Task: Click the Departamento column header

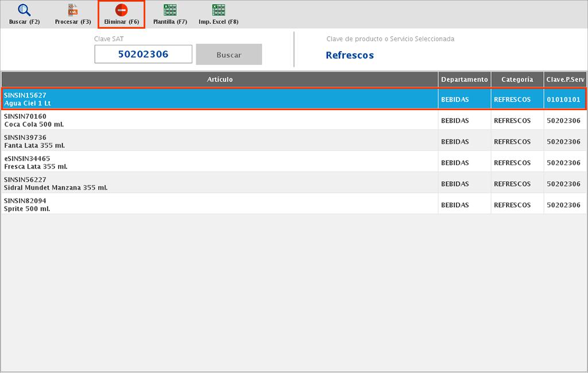Action: [x=464, y=80]
